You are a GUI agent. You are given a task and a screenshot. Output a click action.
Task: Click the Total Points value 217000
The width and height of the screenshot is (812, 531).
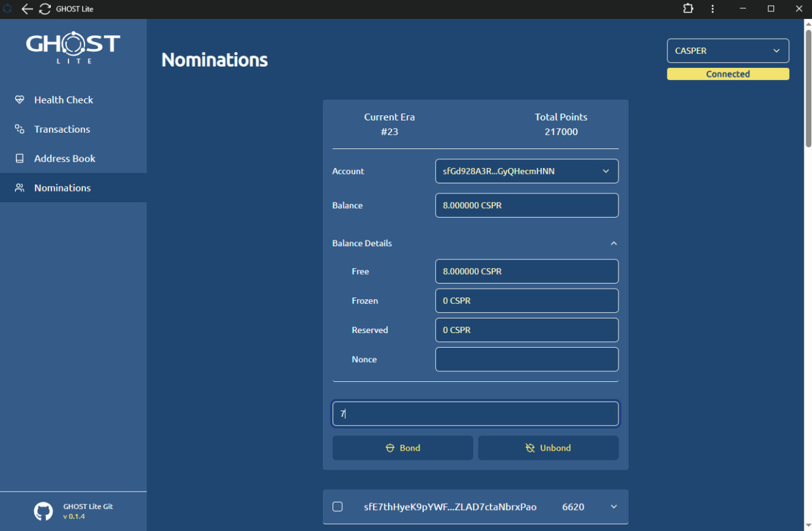(x=561, y=132)
